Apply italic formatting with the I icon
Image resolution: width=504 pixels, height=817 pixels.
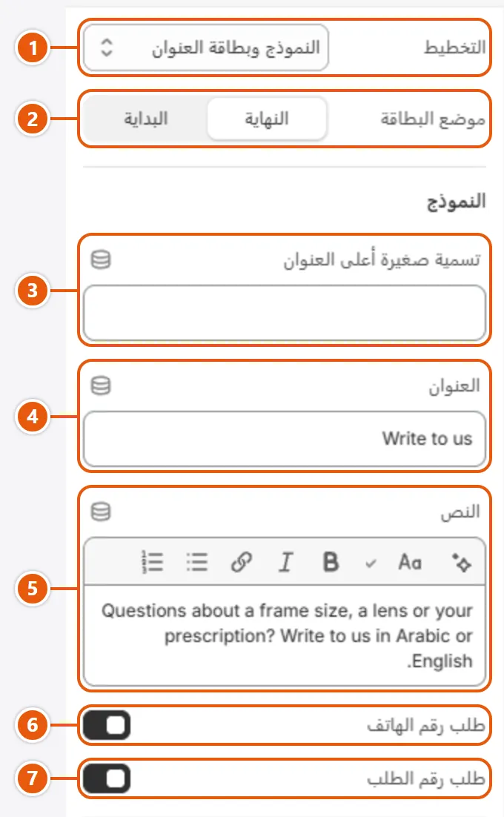[285, 562]
